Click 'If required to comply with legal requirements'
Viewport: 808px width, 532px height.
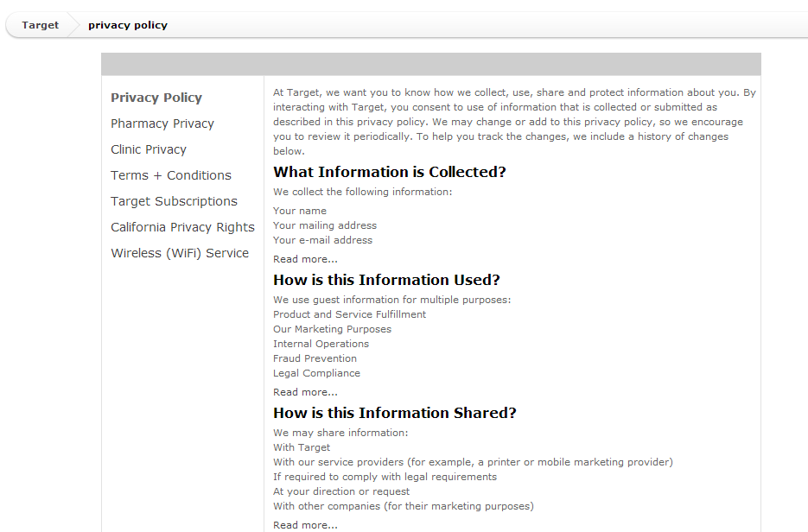pos(385,477)
